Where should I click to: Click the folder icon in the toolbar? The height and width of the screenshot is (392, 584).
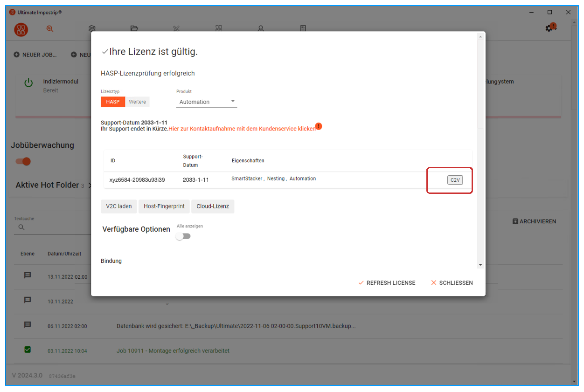pos(134,28)
